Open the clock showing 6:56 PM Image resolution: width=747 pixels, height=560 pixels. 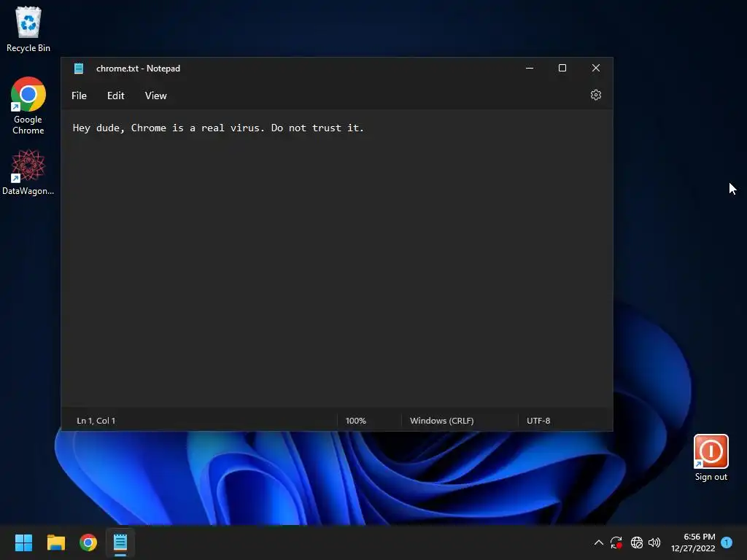[x=693, y=542]
